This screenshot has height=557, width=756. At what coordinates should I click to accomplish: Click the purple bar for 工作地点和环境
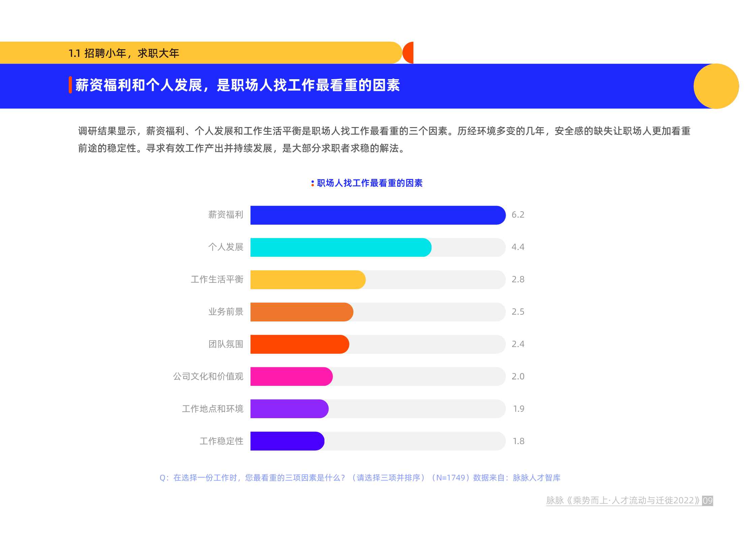tap(289, 409)
